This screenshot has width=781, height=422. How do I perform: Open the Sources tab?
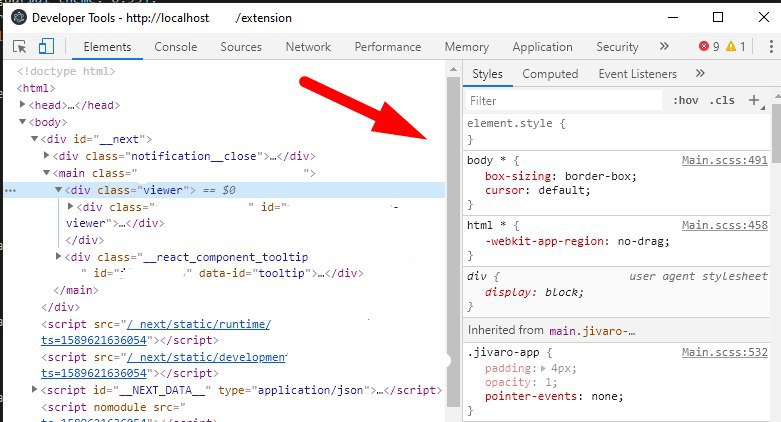[241, 47]
